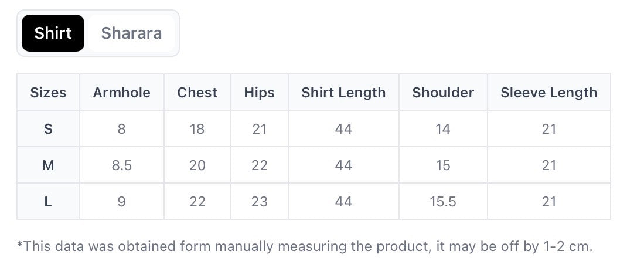Viewport: 644px width, 261px height.
Task: Click the Hips column header
Action: 259,93
